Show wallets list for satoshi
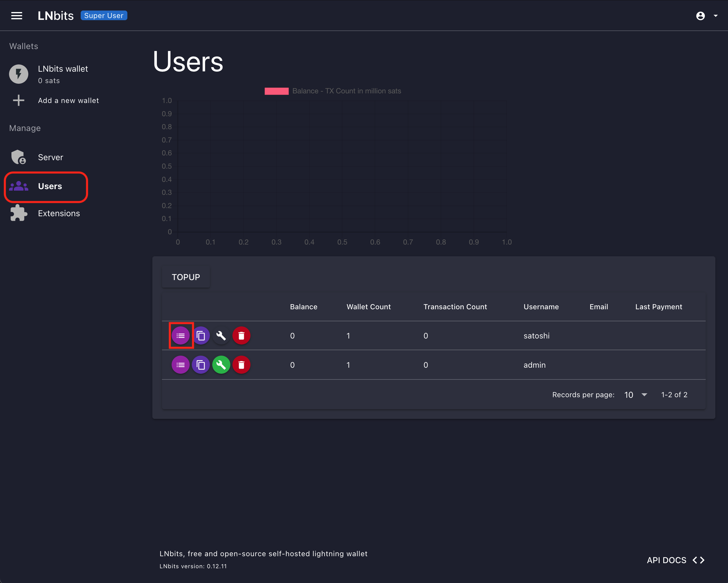 181,336
